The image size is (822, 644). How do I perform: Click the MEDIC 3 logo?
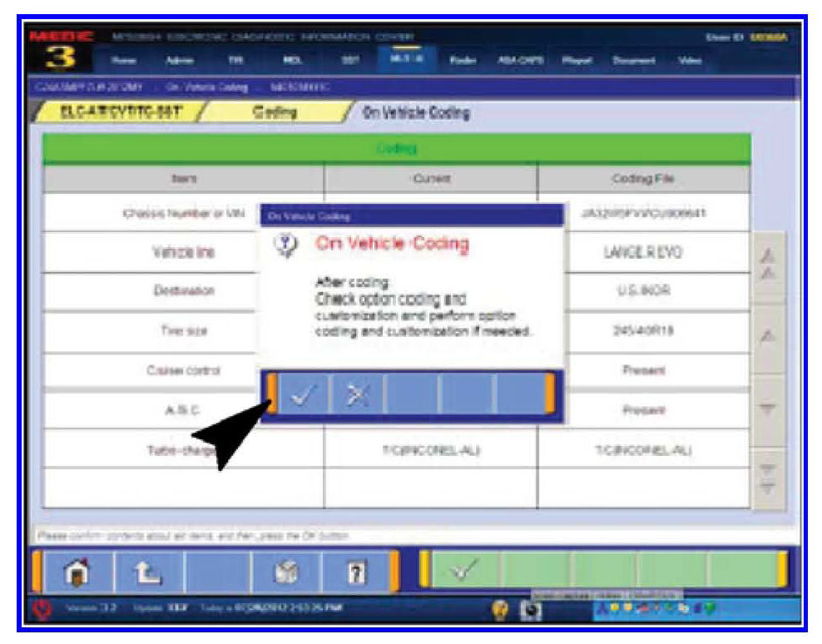coord(61,51)
